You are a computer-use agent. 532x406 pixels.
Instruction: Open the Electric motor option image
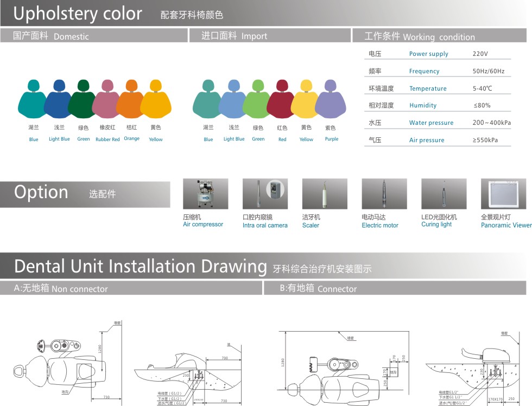pos(384,194)
